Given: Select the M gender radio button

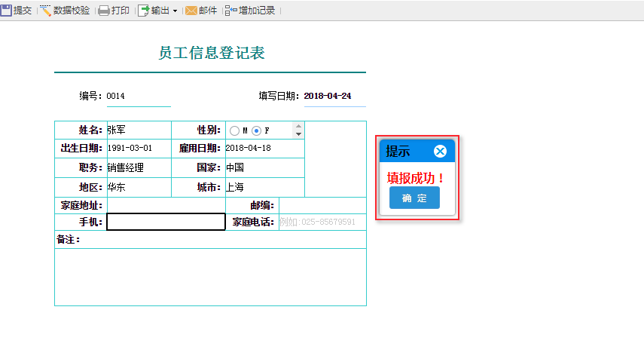Looking at the screenshot, I should pos(234,130).
